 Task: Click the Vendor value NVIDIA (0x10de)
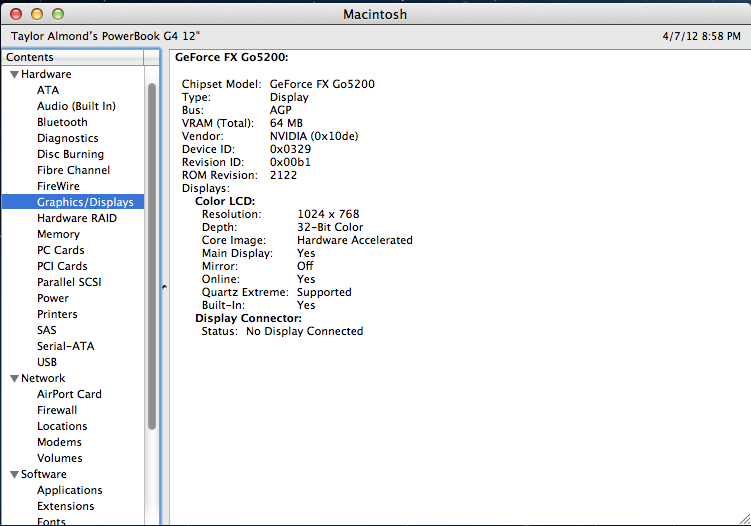coord(314,136)
